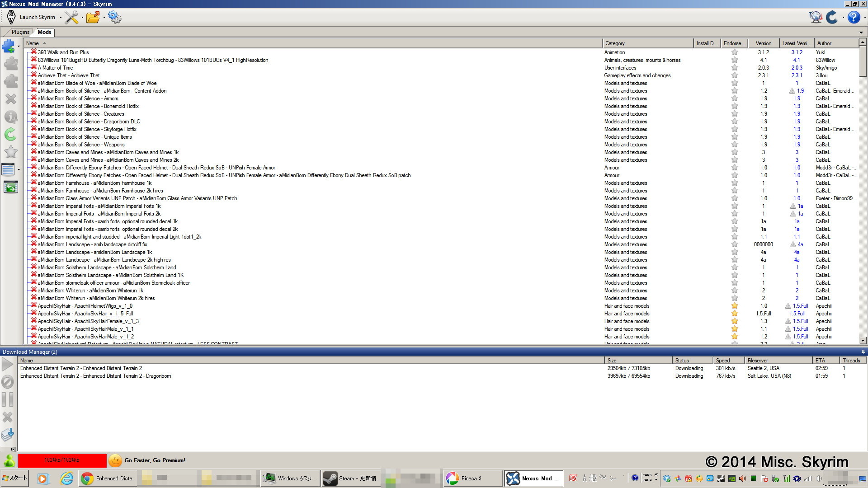868x488 pixels.
Task: Toggle endorse star for ApachiiHelmetWigs_v_1_0
Action: pos(735,306)
